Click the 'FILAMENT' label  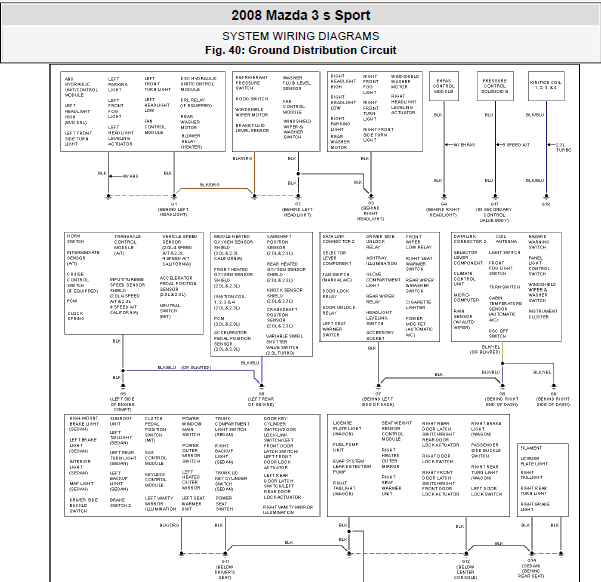point(531,448)
